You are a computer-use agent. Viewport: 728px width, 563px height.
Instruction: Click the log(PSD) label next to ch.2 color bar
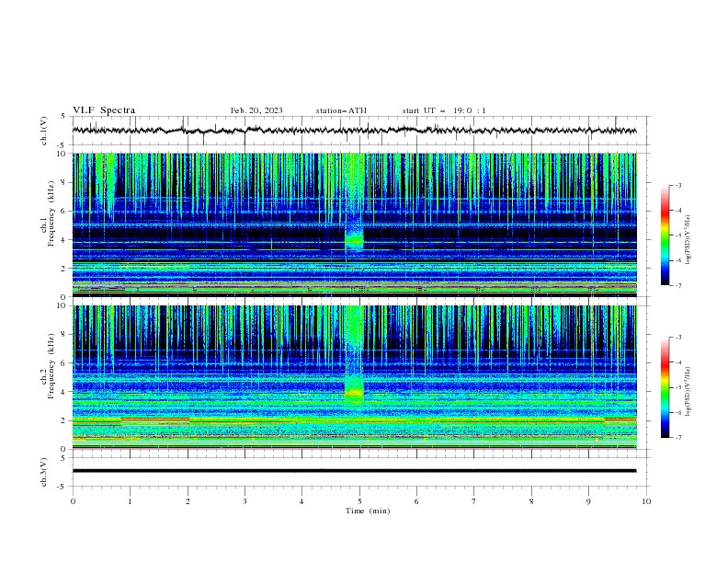point(688,392)
